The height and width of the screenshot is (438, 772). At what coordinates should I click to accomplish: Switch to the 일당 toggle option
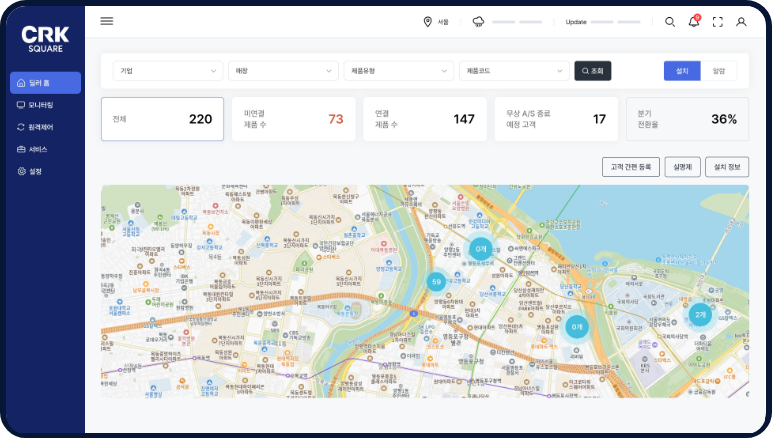pos(719,71)
